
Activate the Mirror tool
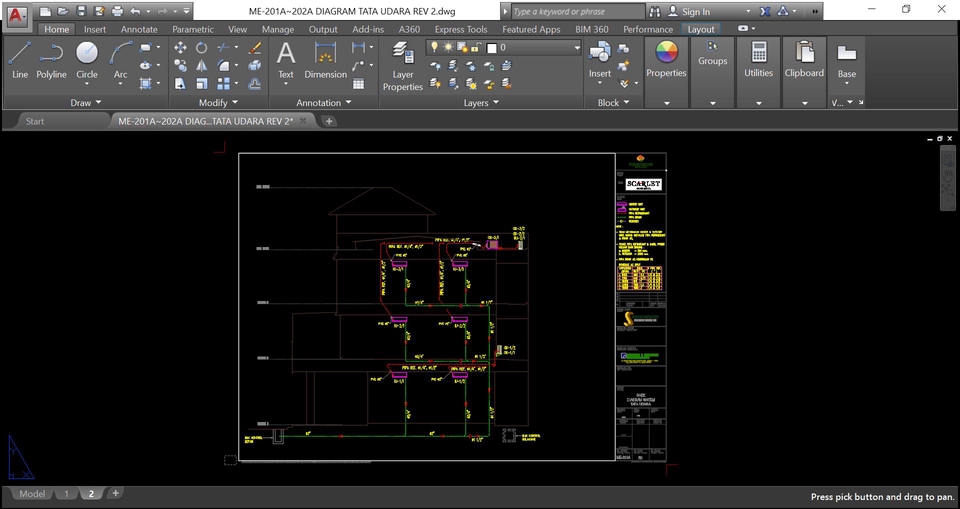point(201,65)
